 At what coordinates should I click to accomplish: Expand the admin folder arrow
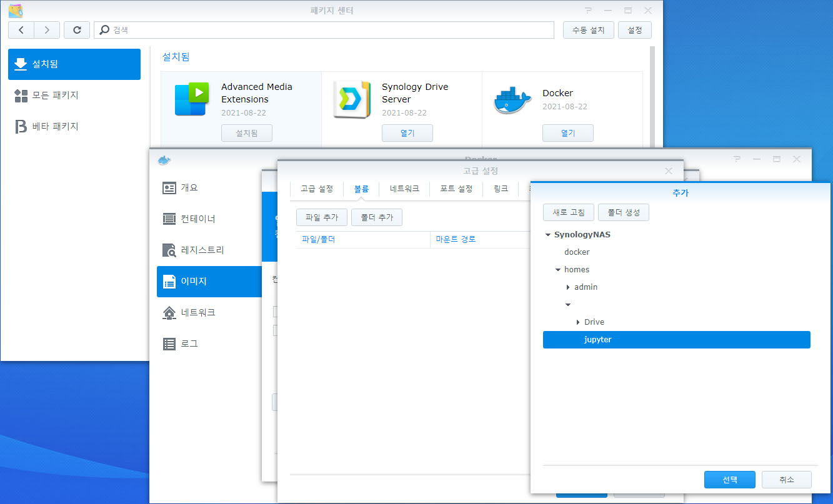(x=568, y=287)
